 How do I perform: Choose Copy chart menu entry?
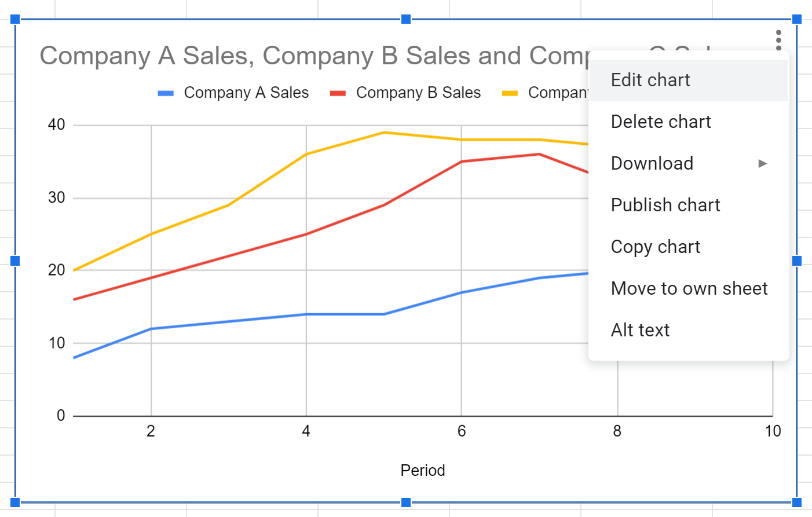tap(656, 247)
